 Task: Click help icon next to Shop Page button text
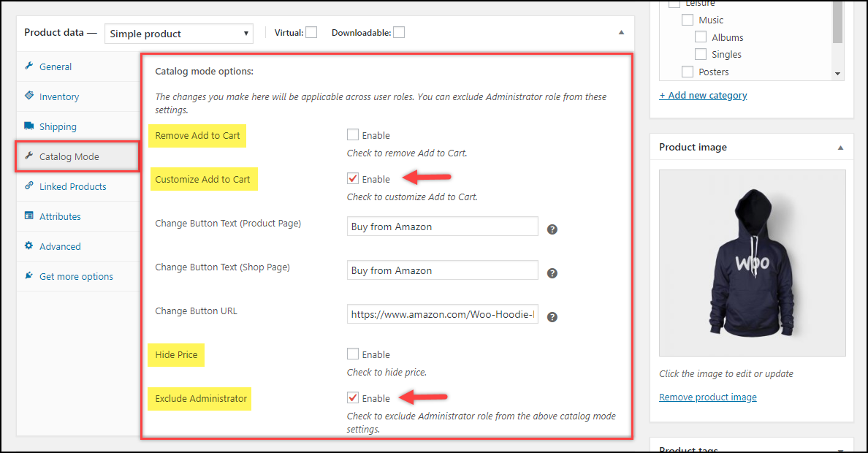(x=552, y=273)
